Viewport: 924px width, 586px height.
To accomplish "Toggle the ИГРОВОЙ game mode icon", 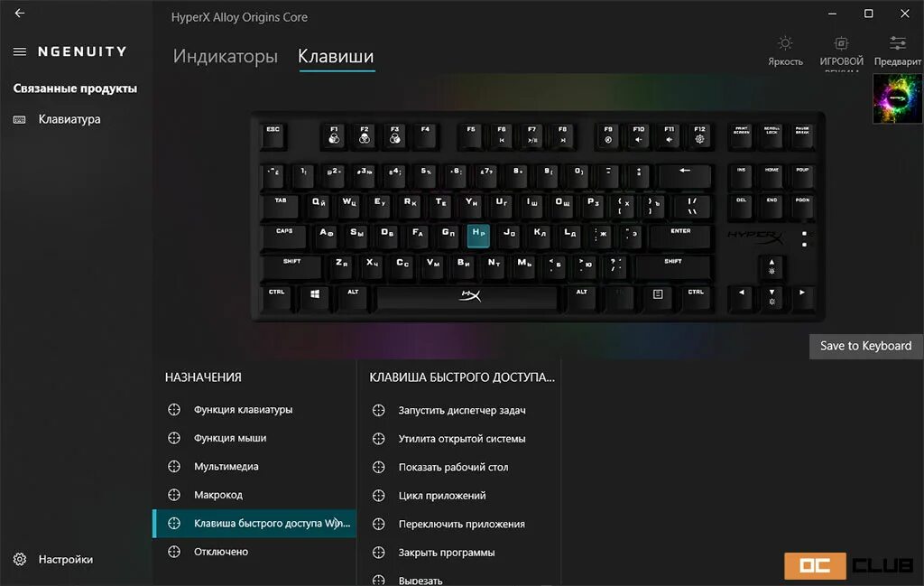I will (x=842, y=50).
